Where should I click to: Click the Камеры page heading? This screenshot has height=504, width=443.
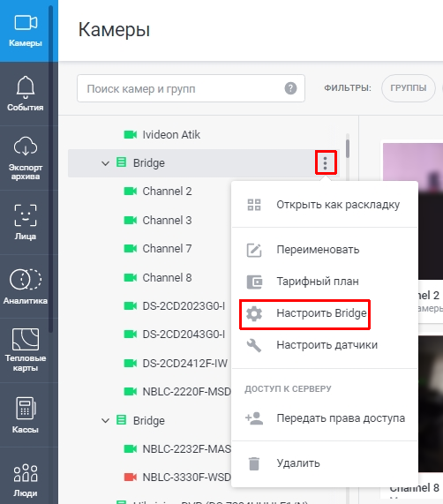point(114,30)
